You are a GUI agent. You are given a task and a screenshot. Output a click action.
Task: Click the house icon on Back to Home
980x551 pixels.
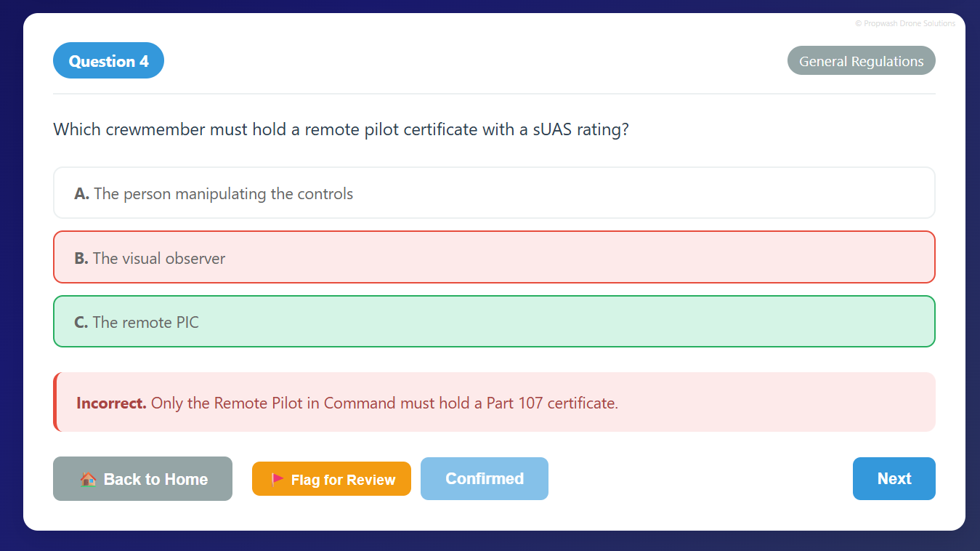[88, 479]
